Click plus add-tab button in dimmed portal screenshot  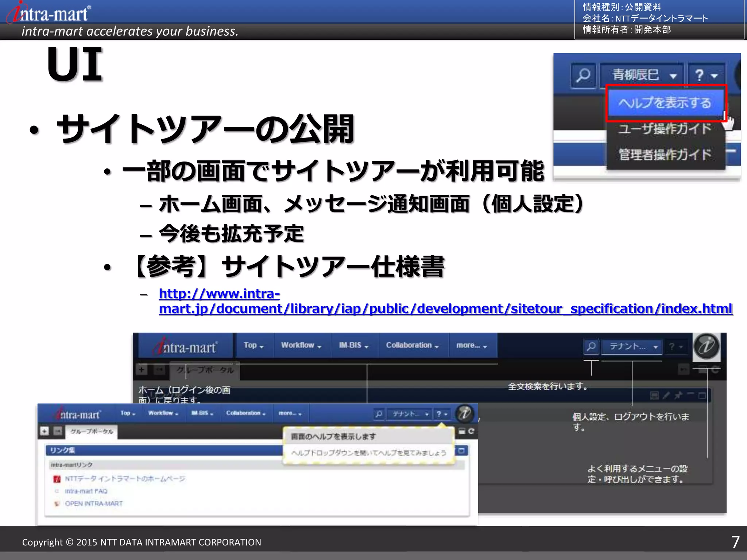click(x=142, y=370)
